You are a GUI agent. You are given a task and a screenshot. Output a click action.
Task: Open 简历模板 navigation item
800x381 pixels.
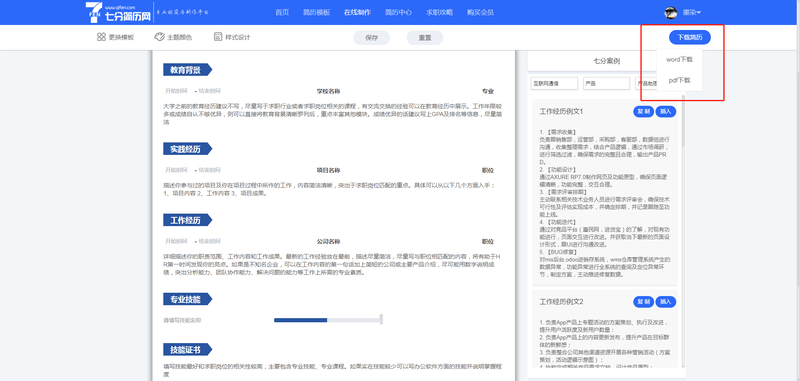(x=316, y=12)
